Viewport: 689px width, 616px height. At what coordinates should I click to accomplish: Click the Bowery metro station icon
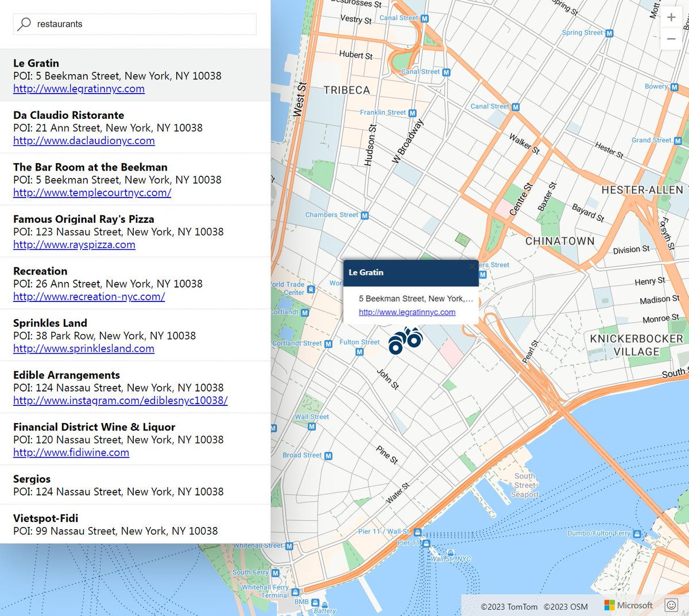pos(674,87)
